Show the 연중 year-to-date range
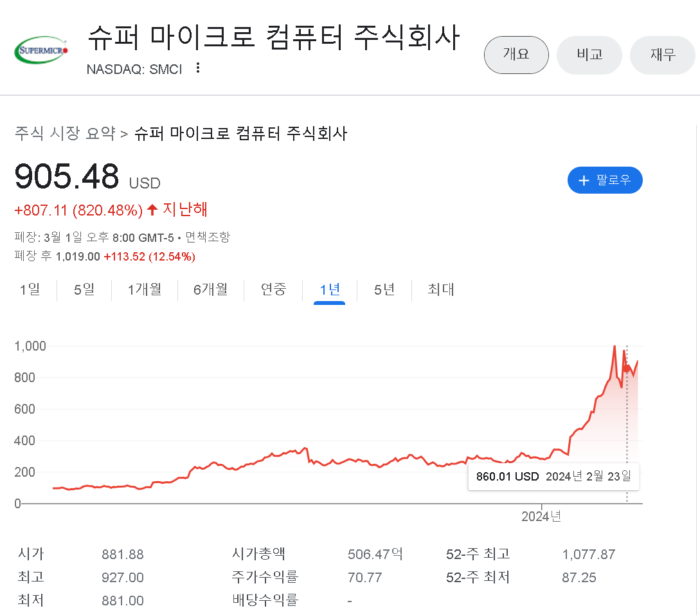This screenshot has height=615, width=700. (x=273, y=289)
